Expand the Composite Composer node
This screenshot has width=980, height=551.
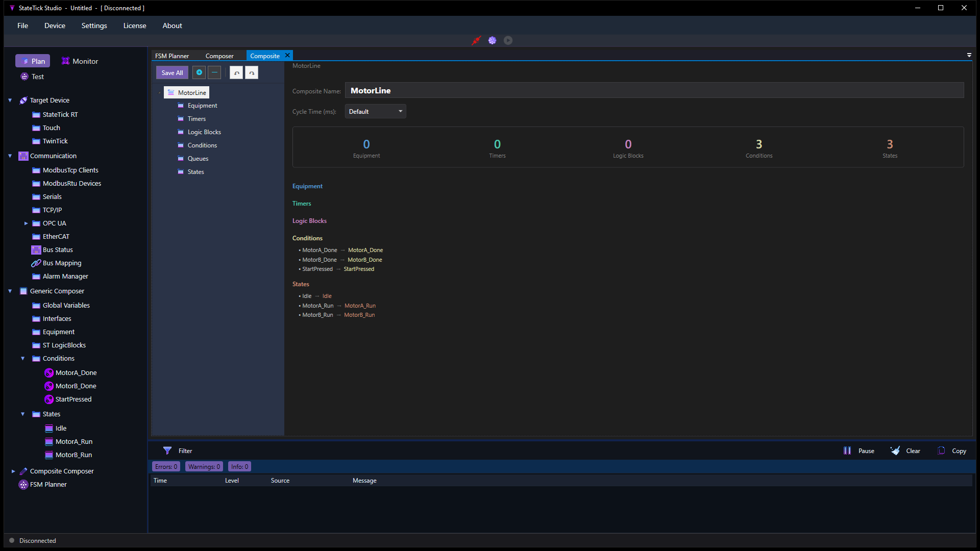(13, 471)
